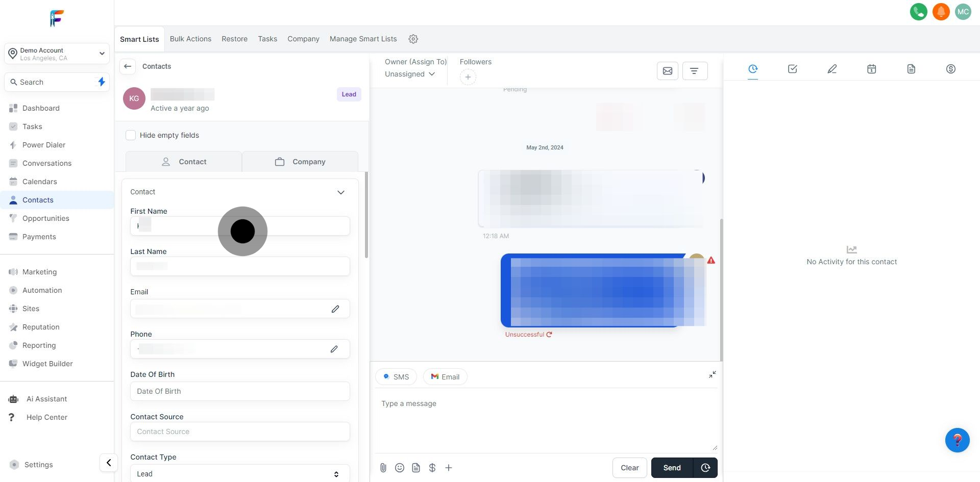Open the Demo Account location dropdown
The width and height of the screenshot is (980, 482).
pos(57,54)
